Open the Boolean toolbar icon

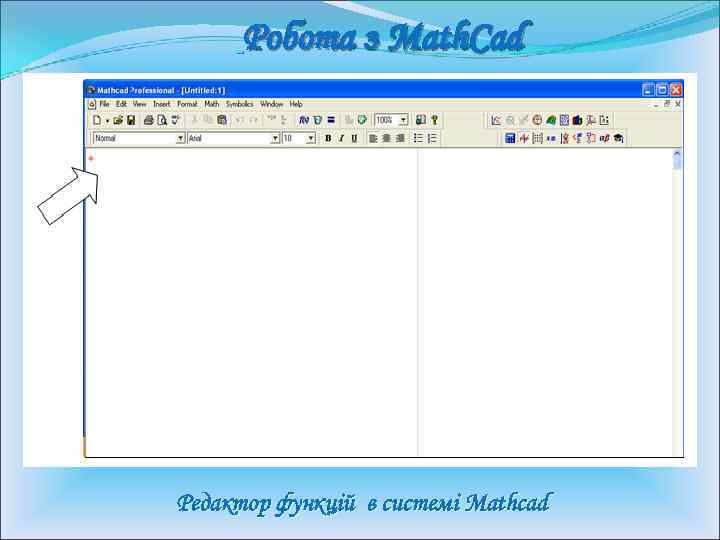pyautogui.click(x=578, y=138)
